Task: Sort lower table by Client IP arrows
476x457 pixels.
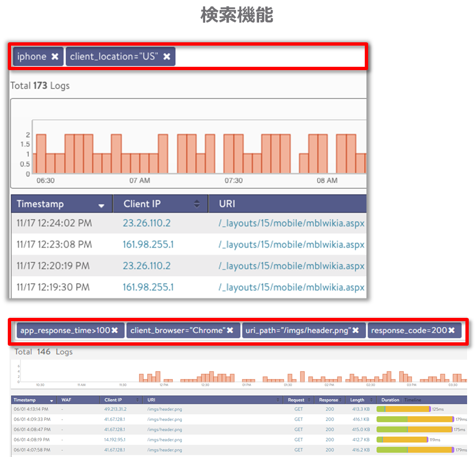Action: tap(137, 400)
